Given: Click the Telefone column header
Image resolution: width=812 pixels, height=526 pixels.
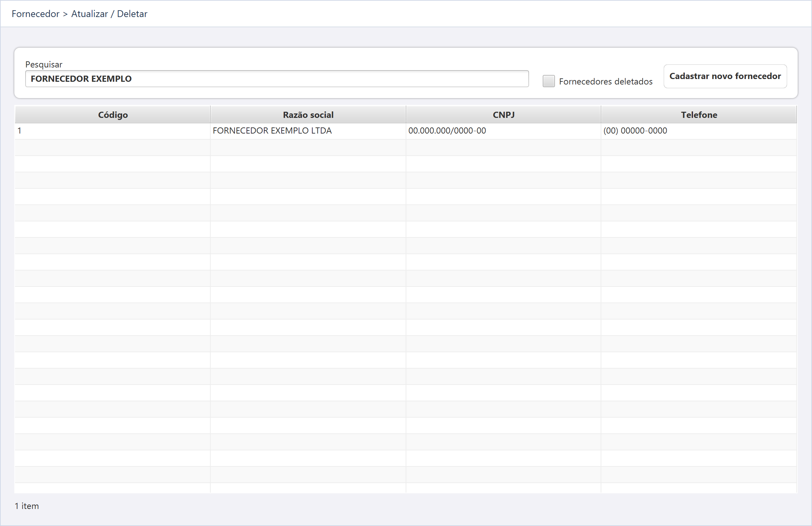Looking at the screenshot, I should pos(699,114).
